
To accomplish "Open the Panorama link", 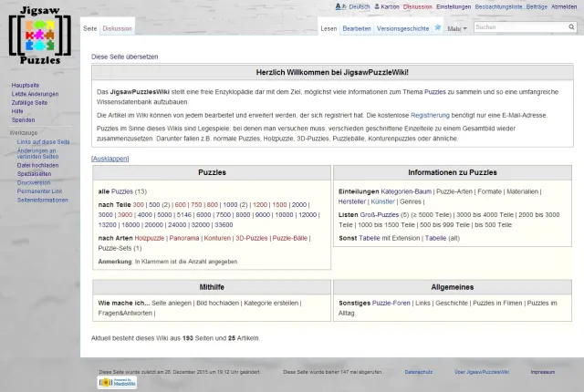I will 184,238.
